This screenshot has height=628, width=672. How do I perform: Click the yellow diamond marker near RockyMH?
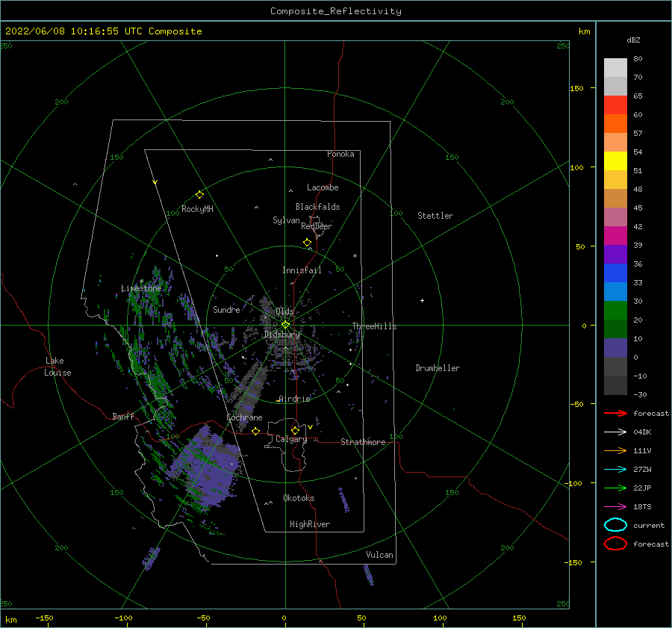[x=199, y=195]
